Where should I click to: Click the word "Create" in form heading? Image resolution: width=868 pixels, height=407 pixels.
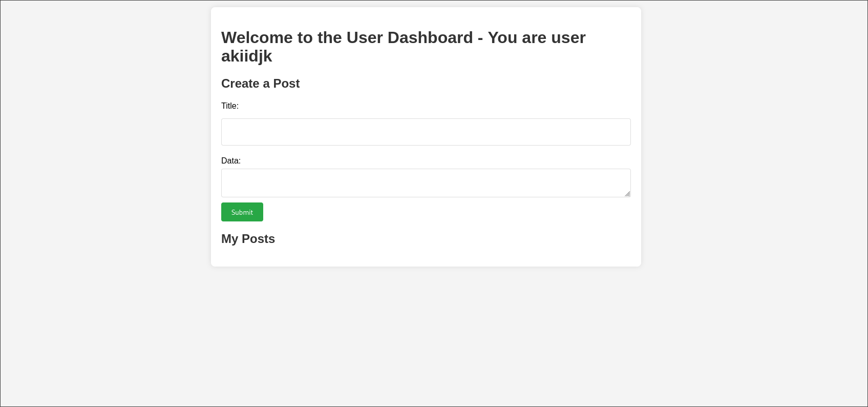pos(240,84)
